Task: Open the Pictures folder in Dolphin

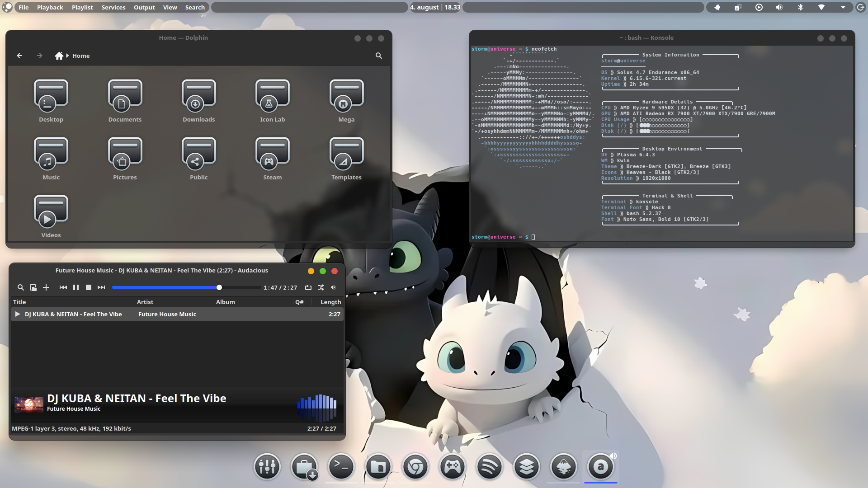Action: 125,159
